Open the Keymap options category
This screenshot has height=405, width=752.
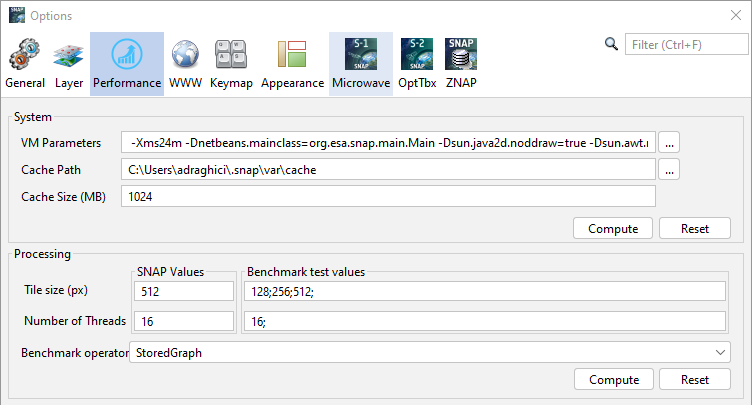pos(231,64)
